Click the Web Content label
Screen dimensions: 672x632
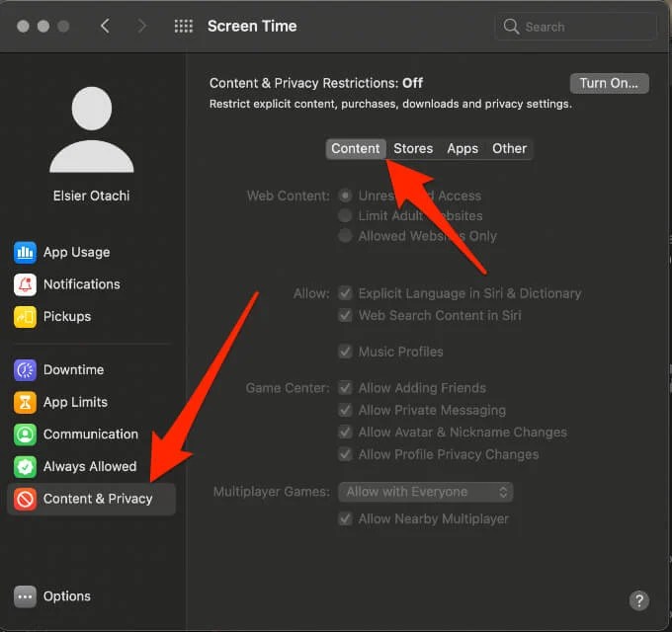288,196
